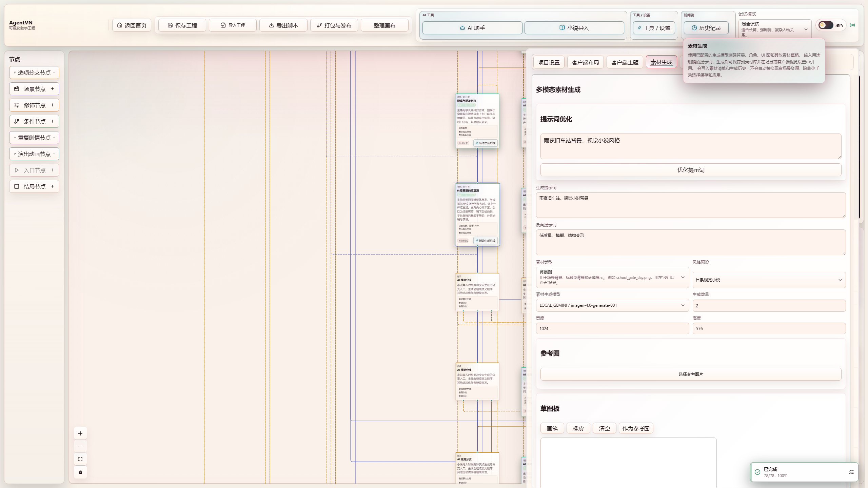Open the 导入工程 import project button

click(233, 25)
